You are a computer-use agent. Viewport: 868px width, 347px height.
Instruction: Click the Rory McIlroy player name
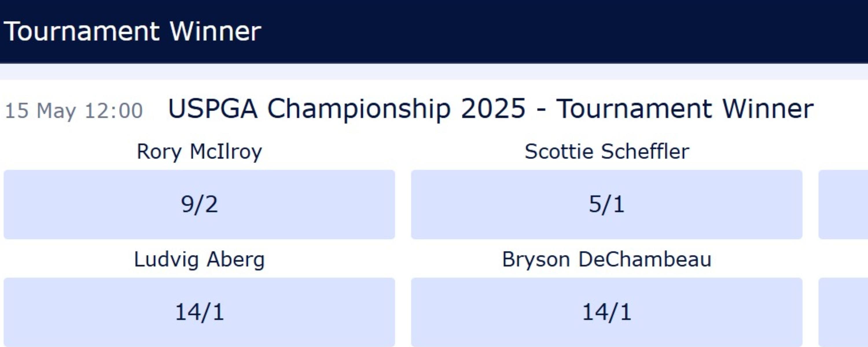coord(199,152)
